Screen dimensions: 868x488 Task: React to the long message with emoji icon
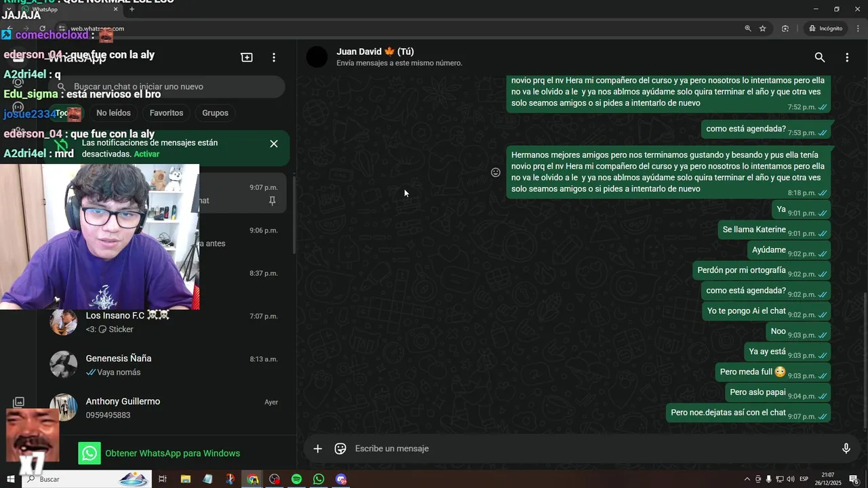click(x=496, y=172)
